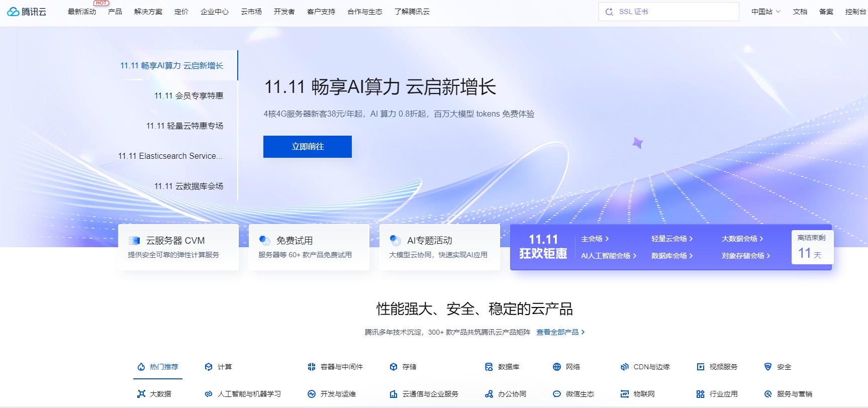Click the 网络 globe icon
Viewport: 868px width, 408px height.
[x=557, y=367]
